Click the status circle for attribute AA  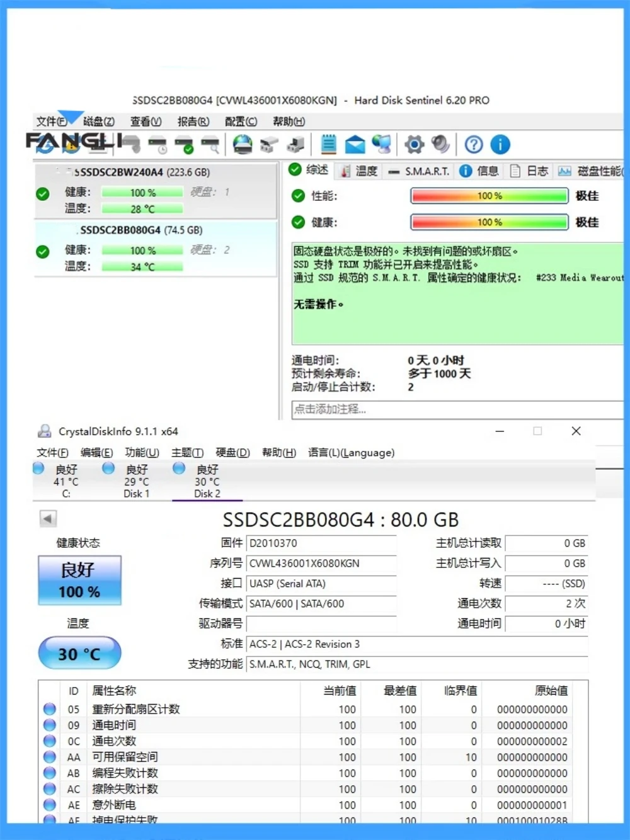pyautogui.click(x=50, y=757)
